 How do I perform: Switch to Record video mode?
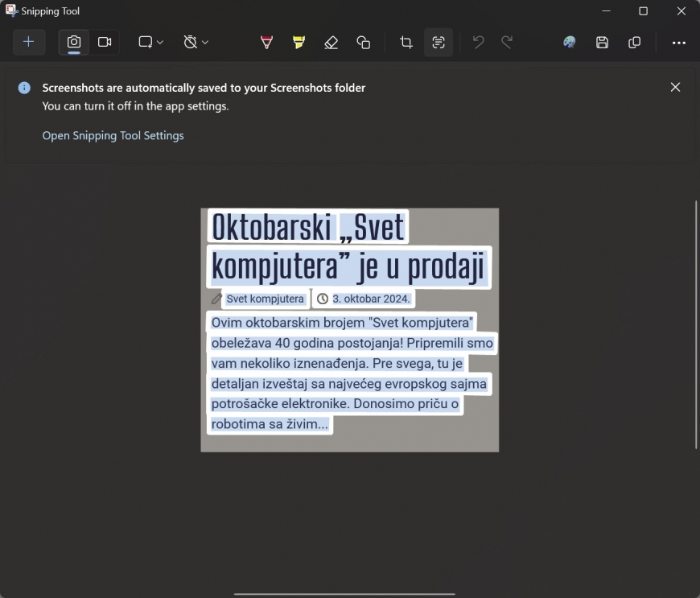pos(105,42)
